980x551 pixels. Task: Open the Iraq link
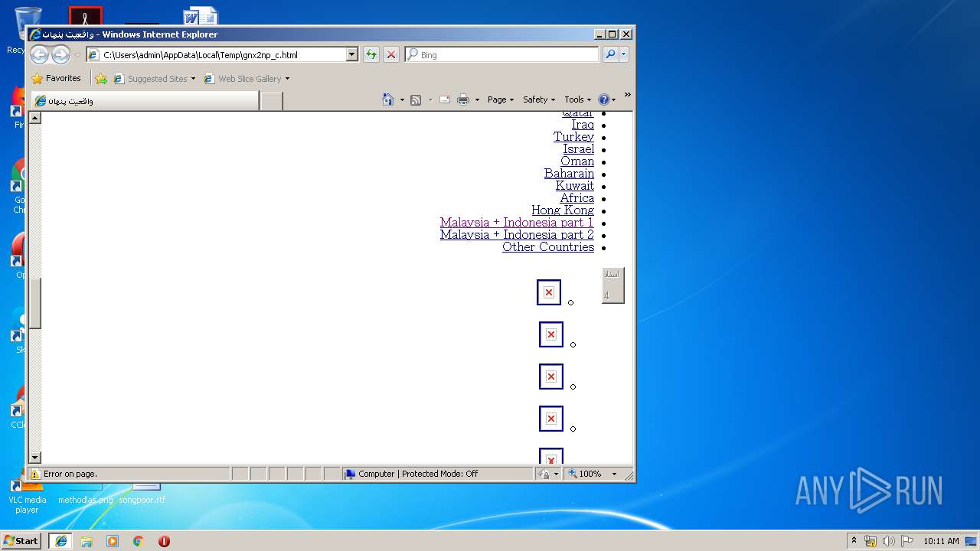[x=583, y=124]
